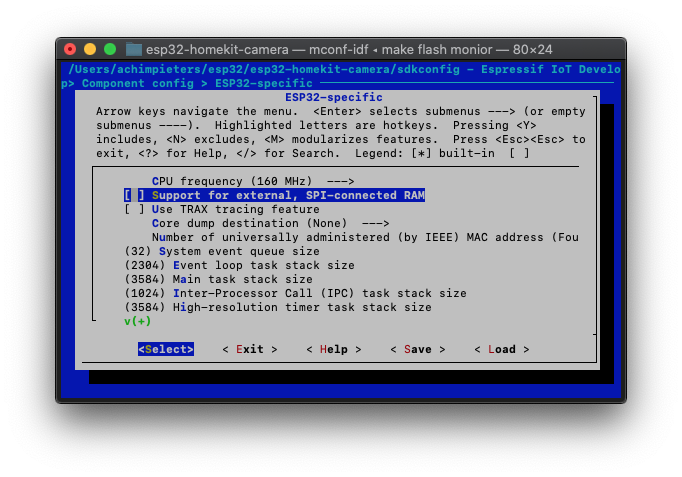Click the folder icon in the title bar
The image size is (682, 477).
(x=134, y=50)
